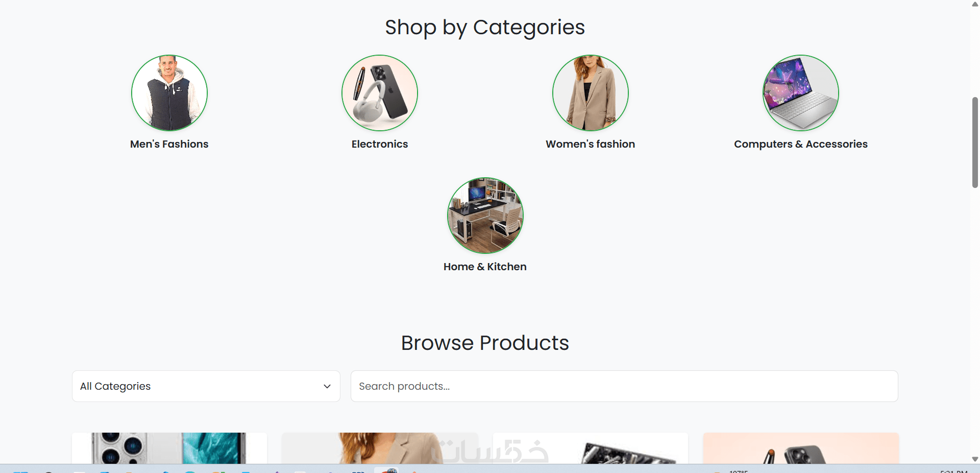Open the phone product card thumbnail

[169, 448]
